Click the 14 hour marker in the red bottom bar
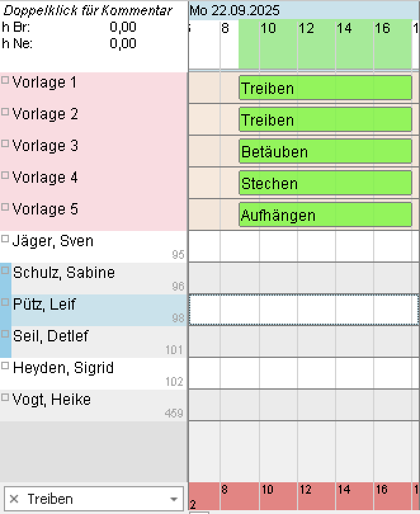The width and height of the screenshot is (420, 514). [x=344, y=490]
